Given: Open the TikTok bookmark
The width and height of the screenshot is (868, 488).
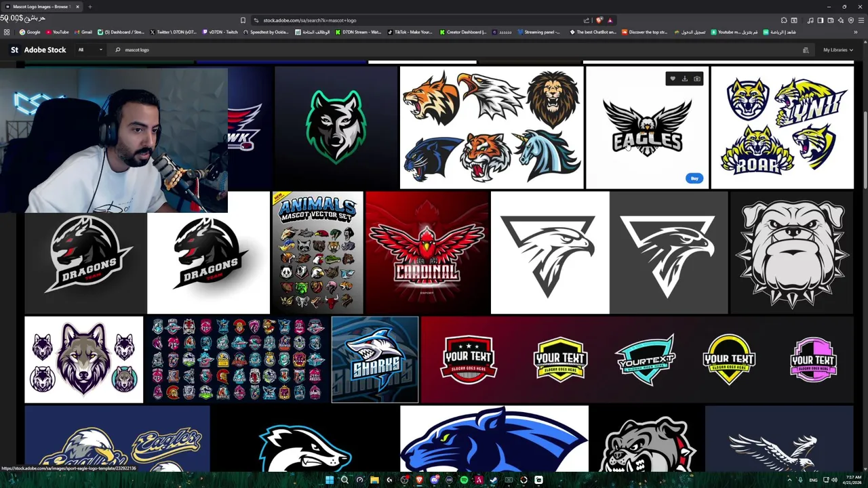Looking at the screenshot, I should (410, 32).
